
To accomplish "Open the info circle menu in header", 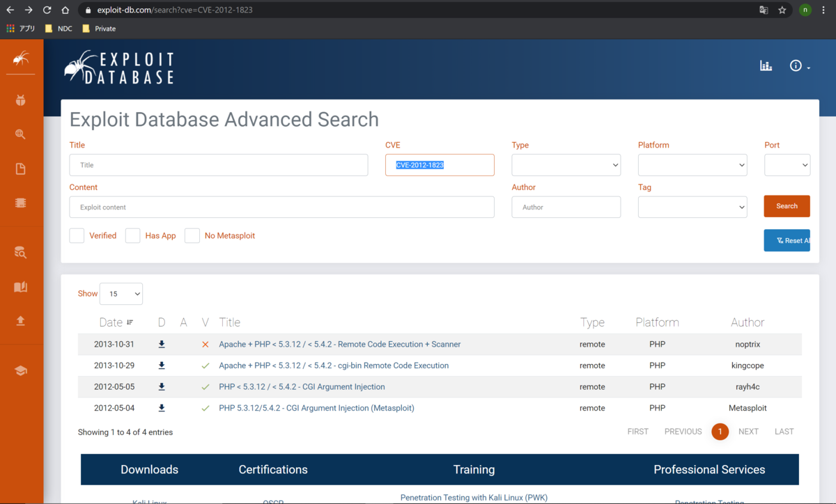I will click(x=799, y=65).
